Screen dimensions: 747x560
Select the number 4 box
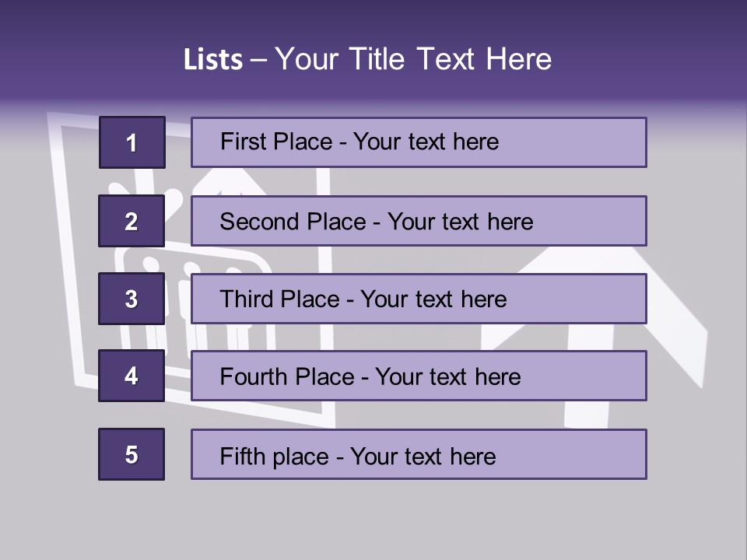pyautogui.click(x=132, y=376)
